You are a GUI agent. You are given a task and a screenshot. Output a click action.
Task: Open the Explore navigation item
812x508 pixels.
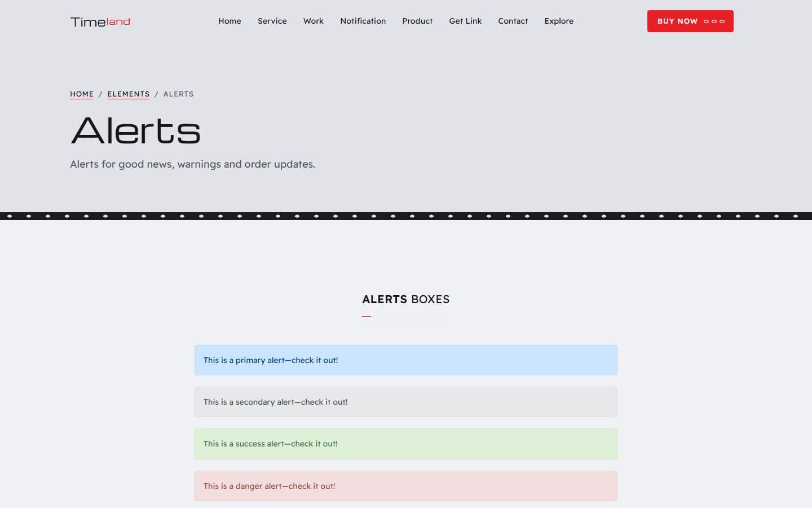click(559, 21)
